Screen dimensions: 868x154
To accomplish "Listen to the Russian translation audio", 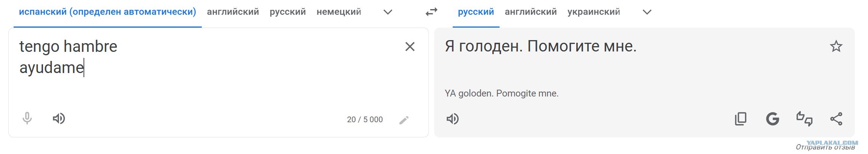I will pyautogui.click(x=452, y=119).
